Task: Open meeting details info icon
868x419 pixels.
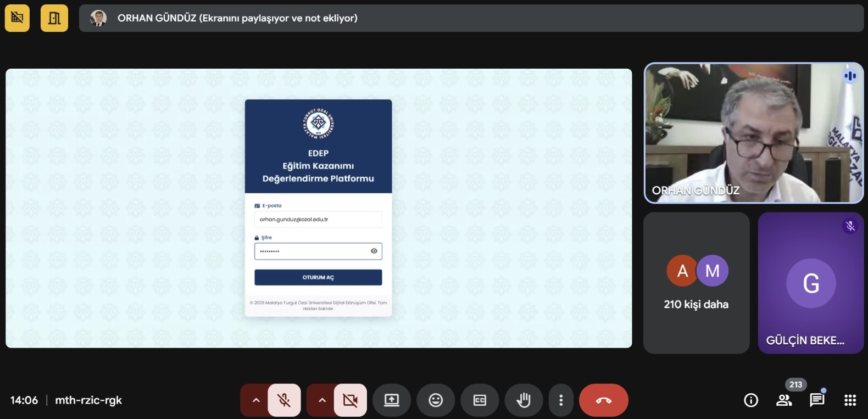Action: coord(751,400)
